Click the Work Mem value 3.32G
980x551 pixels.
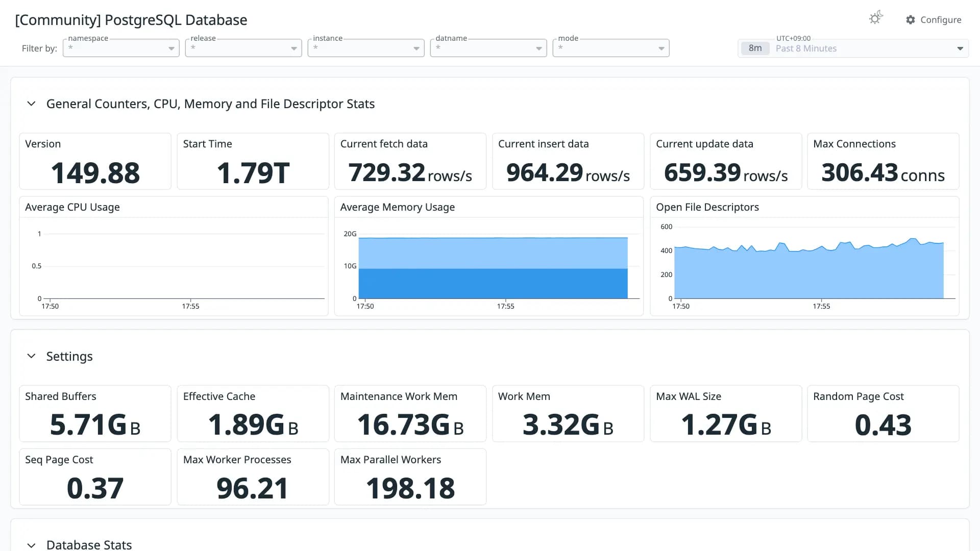561,425
